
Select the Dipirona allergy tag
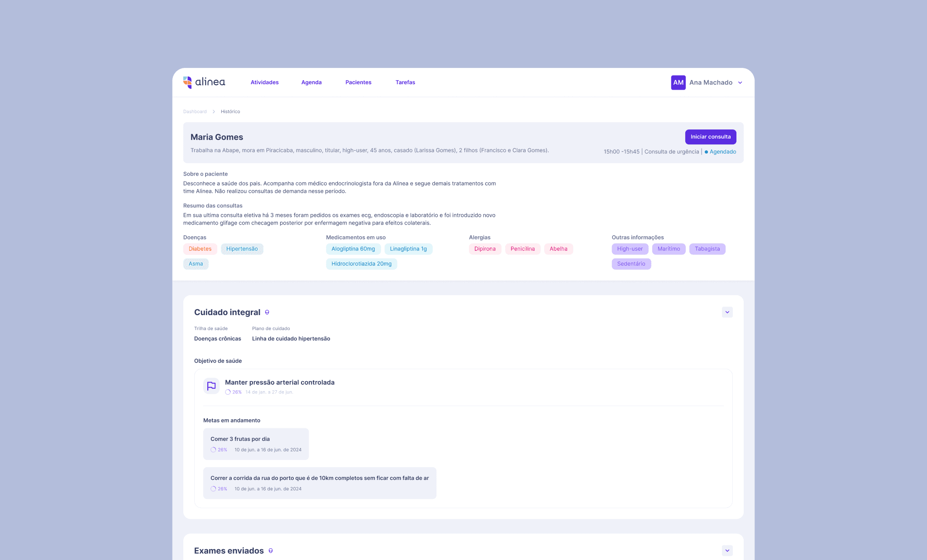click(485, 249)
